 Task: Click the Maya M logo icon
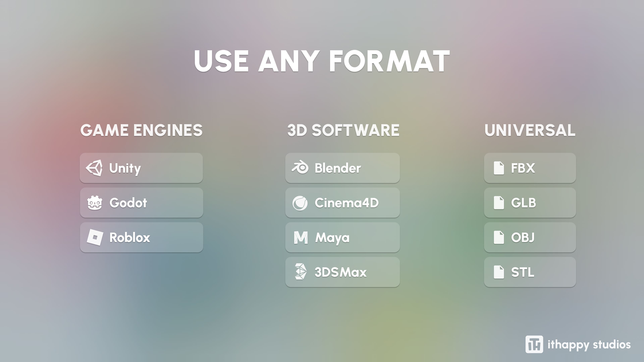(x=301, y=238)
